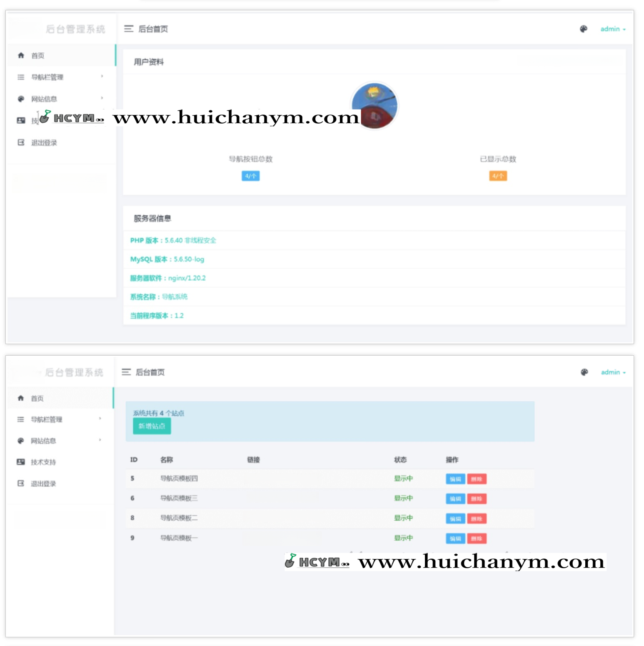
Task: Click the 退出登录 logout icon in the user profile sidebar
Action: [21, 142]
